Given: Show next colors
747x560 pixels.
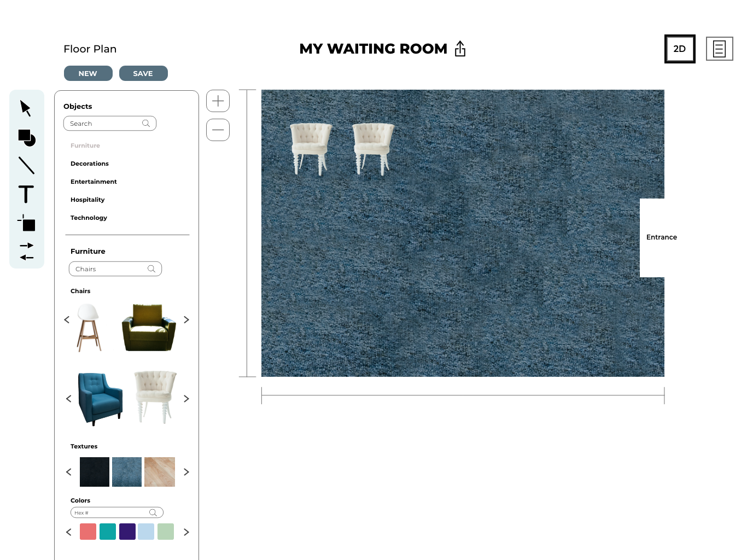Looking at the screenshot, I should pos(186,532).
